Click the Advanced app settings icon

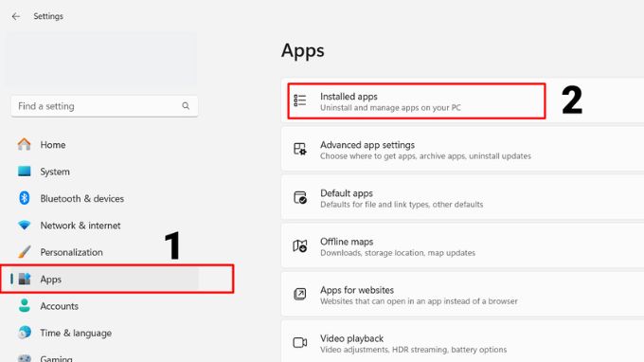(300, 149)
